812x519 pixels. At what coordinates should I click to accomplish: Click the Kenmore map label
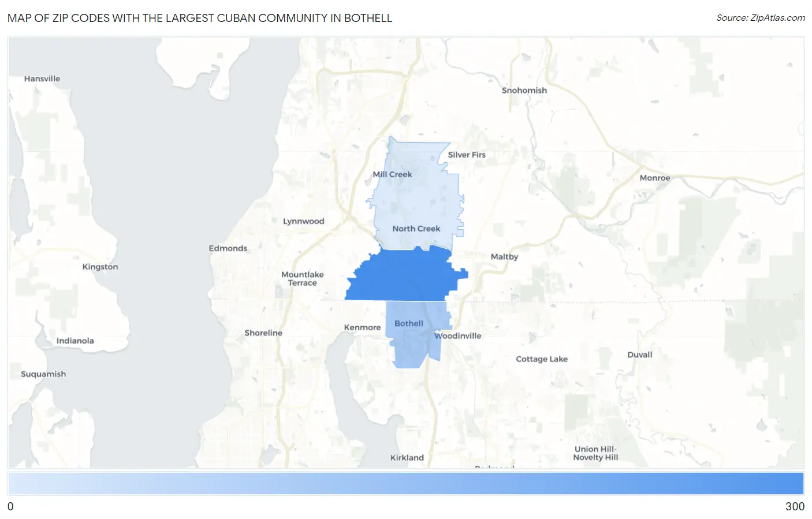click(x=363, y=327)
